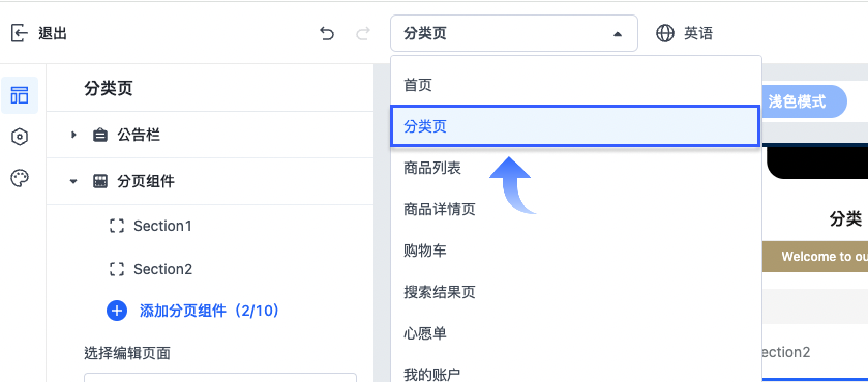Choose 购物车 from the page list

[575, 251]
